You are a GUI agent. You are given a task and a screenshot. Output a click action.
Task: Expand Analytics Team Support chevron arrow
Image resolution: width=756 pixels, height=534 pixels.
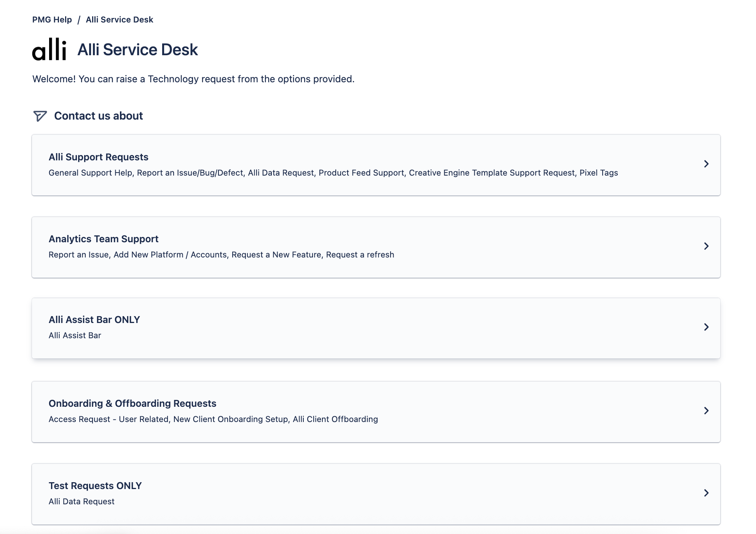[x=706, y=246]
